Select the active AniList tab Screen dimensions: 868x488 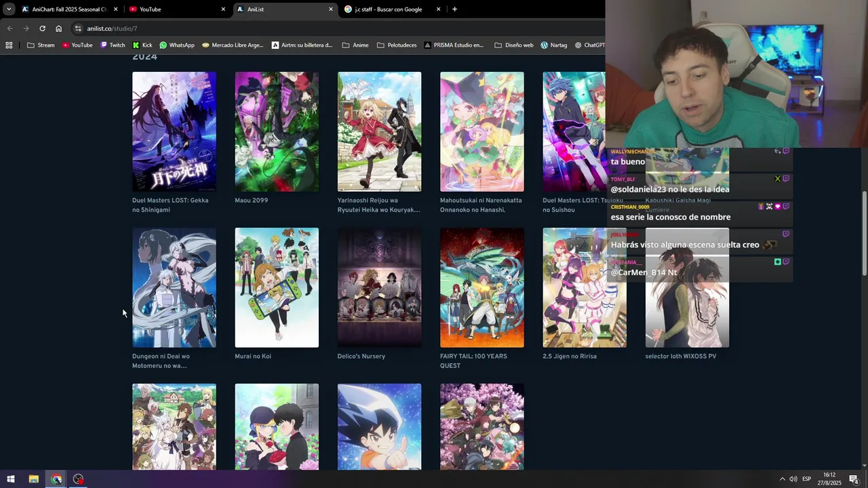(x=285, y=9)
